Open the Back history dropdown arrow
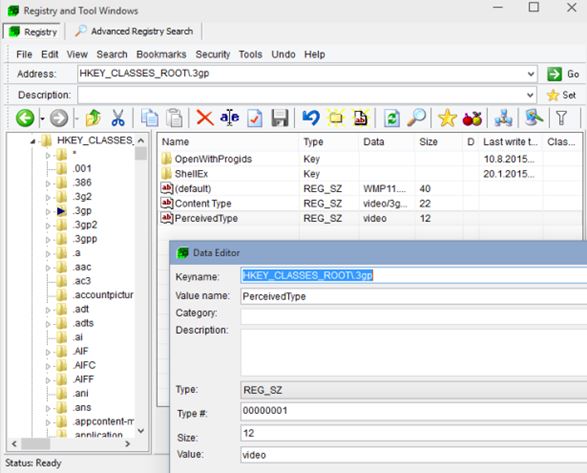The image size is (587, 473). tap(42, 119)
